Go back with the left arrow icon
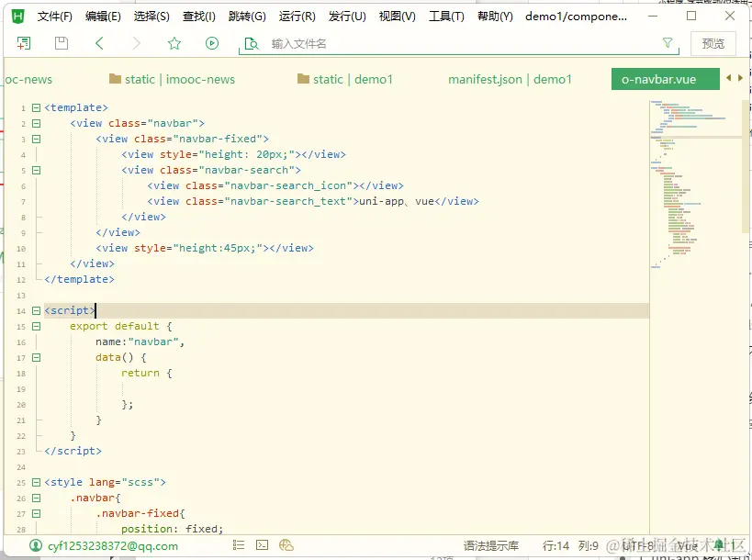The image size is (752, 560). pyautogui.click(x=99, y=43)
